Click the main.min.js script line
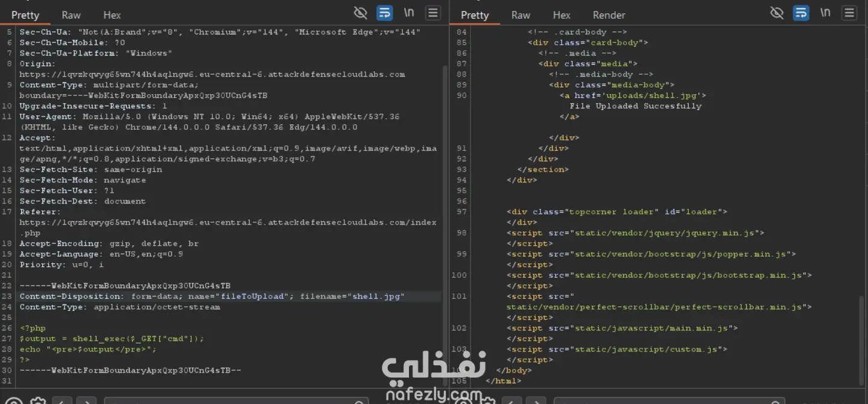 [x=622, y=328]
